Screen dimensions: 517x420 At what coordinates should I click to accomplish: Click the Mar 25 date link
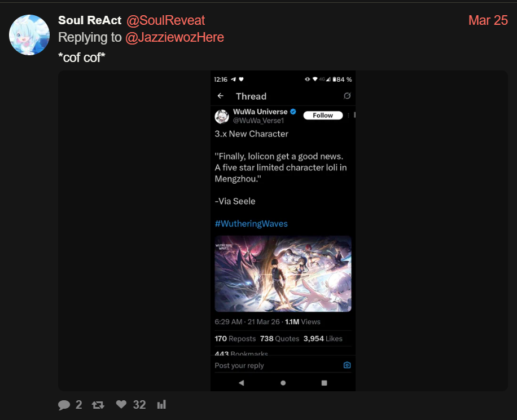(488, 20)
